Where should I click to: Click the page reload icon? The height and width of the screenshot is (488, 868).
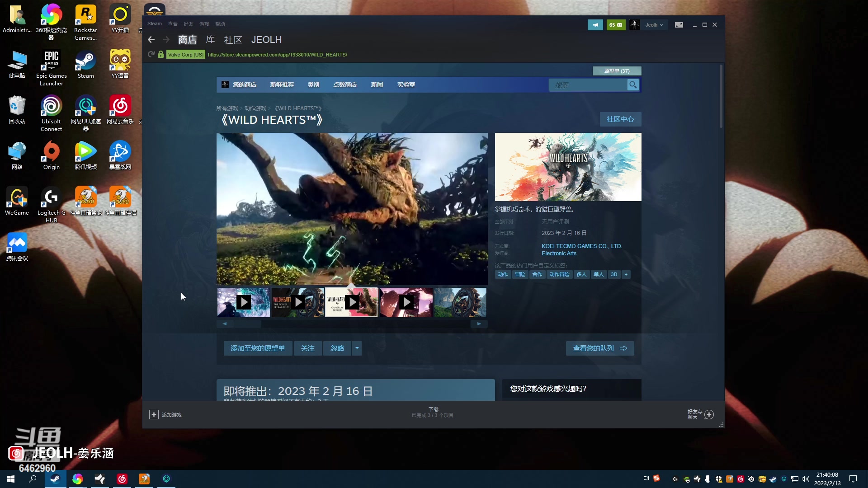tap(151, 55)
